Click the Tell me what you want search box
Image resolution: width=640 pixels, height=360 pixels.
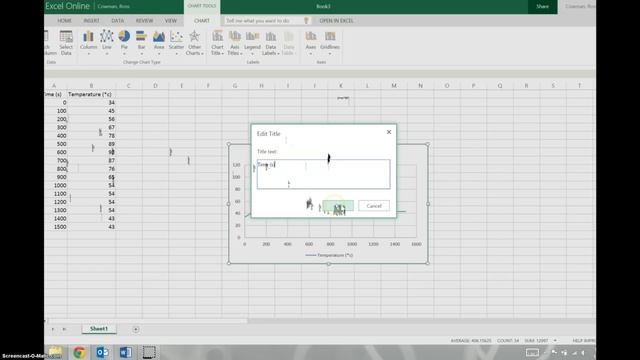[x=267, y=20]
